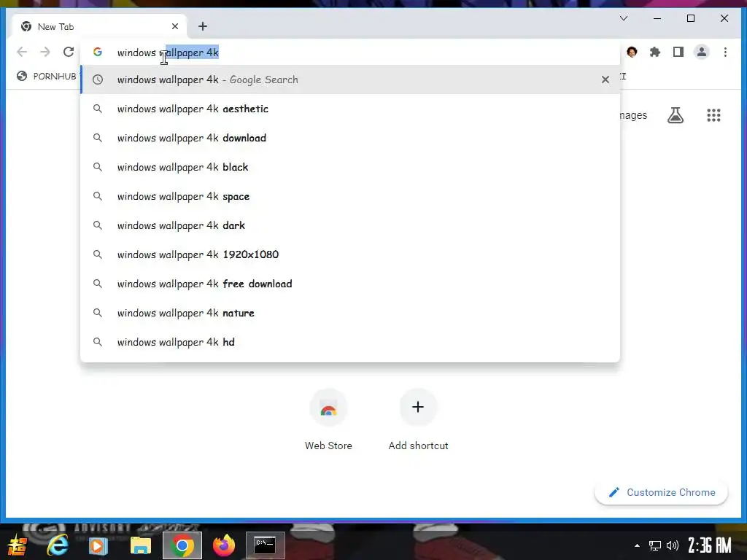The width and height of the screenshot is (747, 560).
Task: Remove the 'windows wallpaper 4k' history suggestion
Action: pyautogui.click(x=605, y=79)
